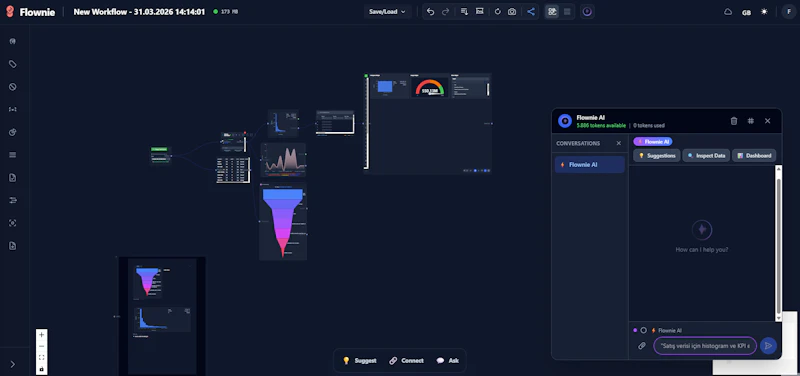
Task: Switch to the grid view mode toggle
Action: coord(567,12)
